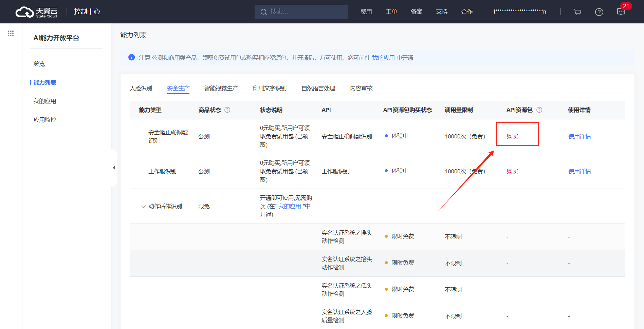Switch to 安全生产 tab
644x329 pixels.
[x=178, y=88]
